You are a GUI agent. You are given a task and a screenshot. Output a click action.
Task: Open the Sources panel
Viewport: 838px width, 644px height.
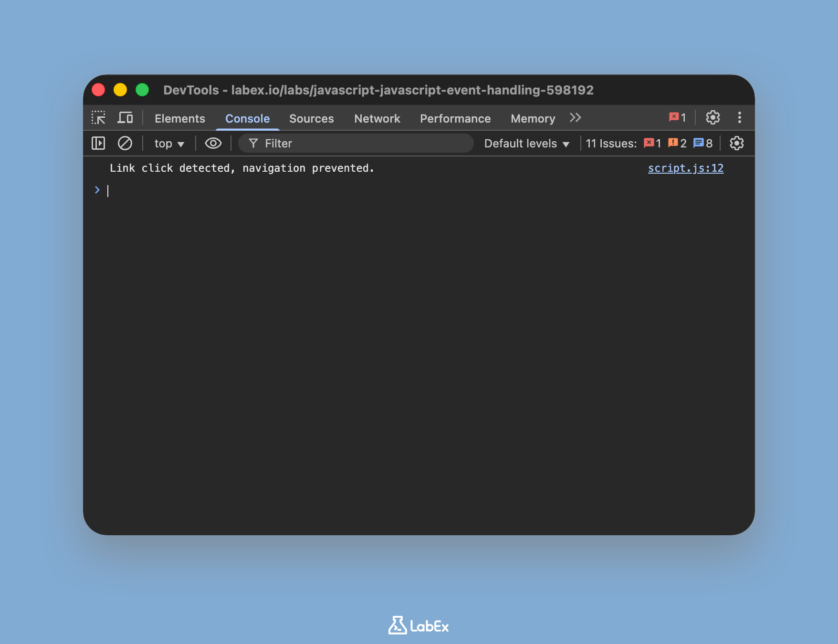point(311,118)
